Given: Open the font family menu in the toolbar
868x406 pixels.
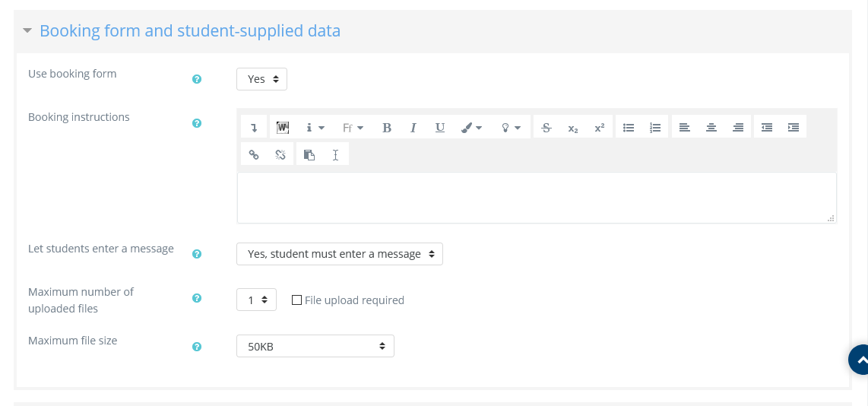Looking at the screenshot, I should pos(353,128).
